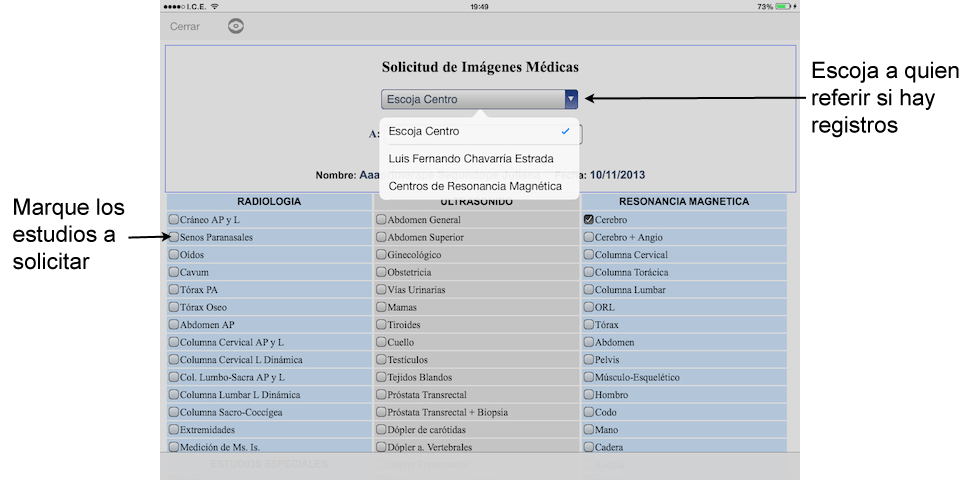960x480 pixels.
Task: Uncheck the Cerebro checkbox
Action: click(x=588, y=219)
